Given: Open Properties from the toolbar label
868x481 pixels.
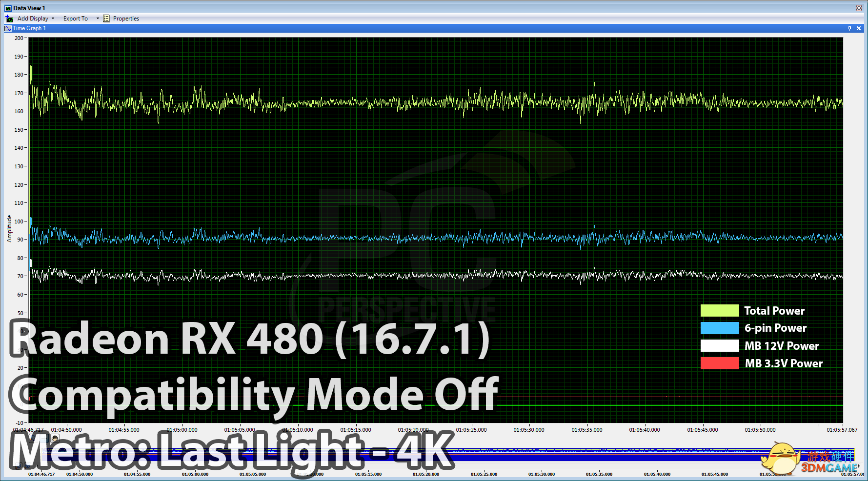Looking at the screenshot, I should click(x=126, y=19).
